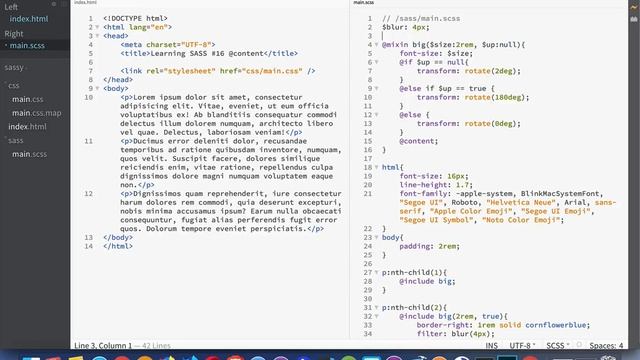Open main.scss under the sass folder
Screen dimensions: 640x360
click(x=29, y=154)
